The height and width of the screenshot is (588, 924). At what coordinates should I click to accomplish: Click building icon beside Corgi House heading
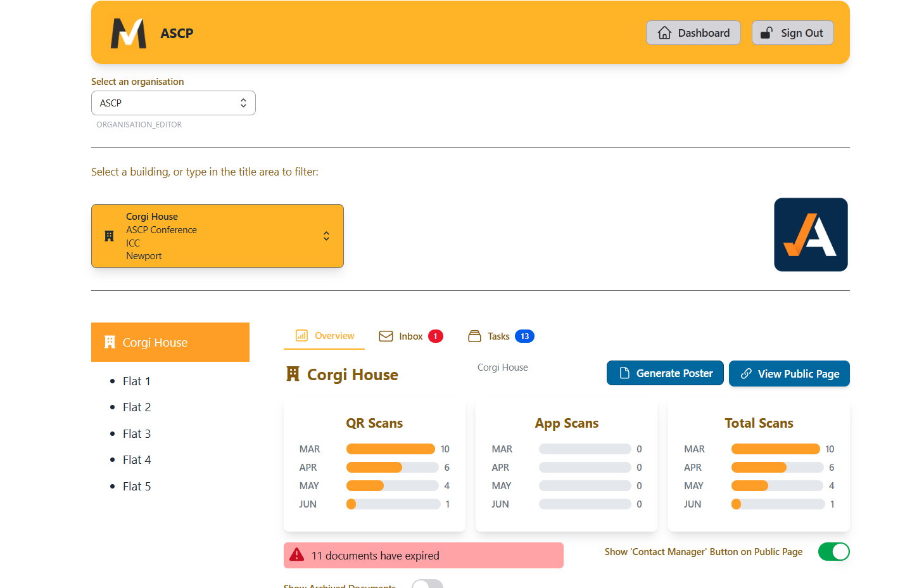(293, 374)
